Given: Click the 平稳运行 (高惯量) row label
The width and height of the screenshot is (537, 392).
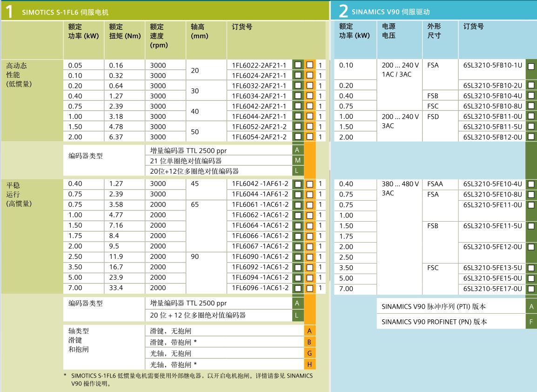Looking at the screenshot, I should pos(19,194).
